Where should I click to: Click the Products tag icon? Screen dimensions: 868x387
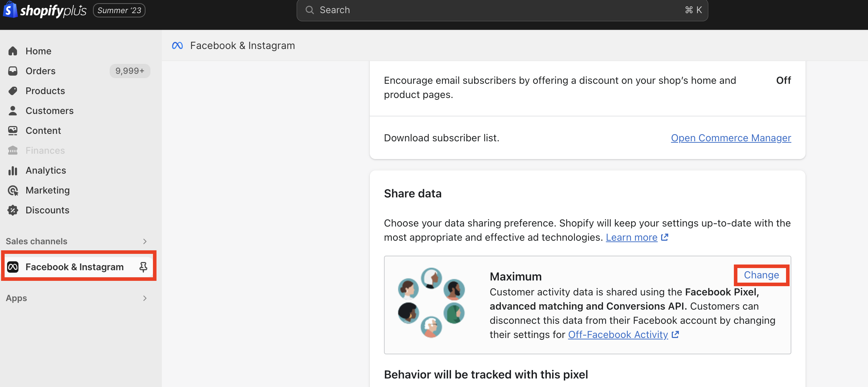(13, 91)
